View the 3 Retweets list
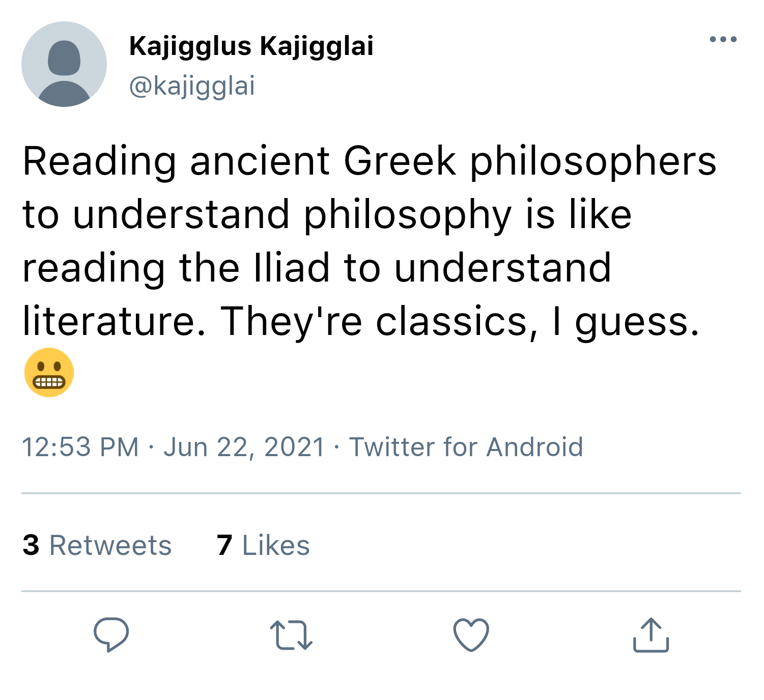764x700 pixels. (x=97, y=545)
